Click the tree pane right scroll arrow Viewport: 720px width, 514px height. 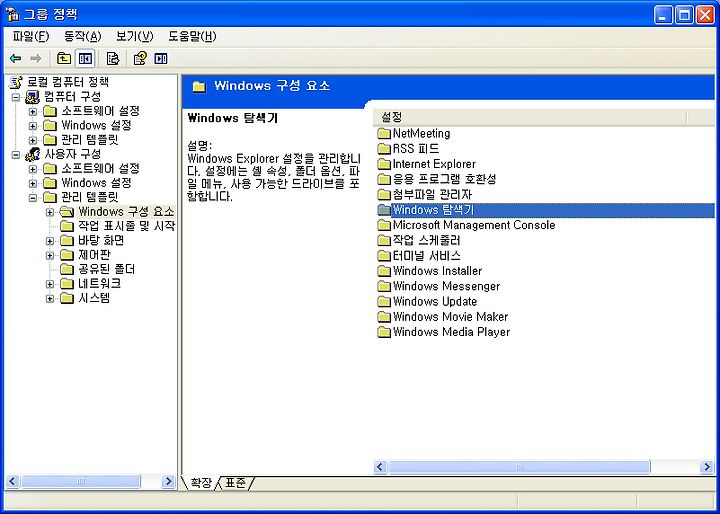pyautogui.click(x=169, y=481)
